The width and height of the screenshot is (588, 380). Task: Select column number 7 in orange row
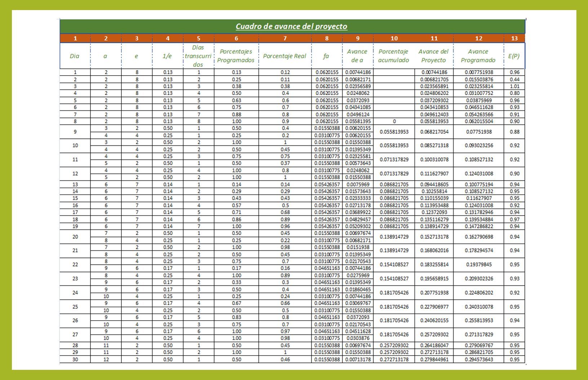point(285,38)
